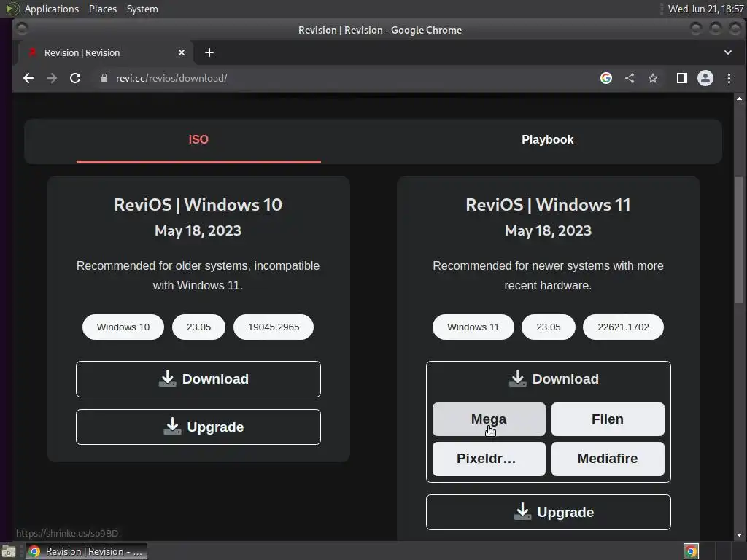Open the Chrome profile avatar
Viewport: 747px width, 560px height.
point(705,78)
